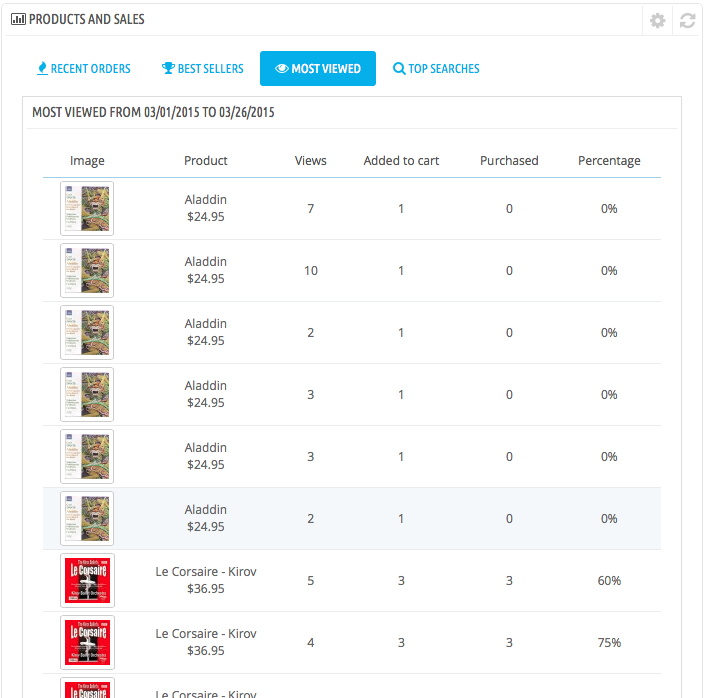Viewport: 705px width, 698px height.
Task: Open the panel settings gear icon
Action: 657,20
